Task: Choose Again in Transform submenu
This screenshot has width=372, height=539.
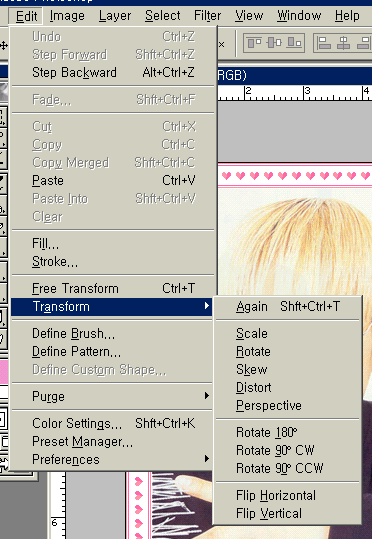Action: [x=287, y=307]
